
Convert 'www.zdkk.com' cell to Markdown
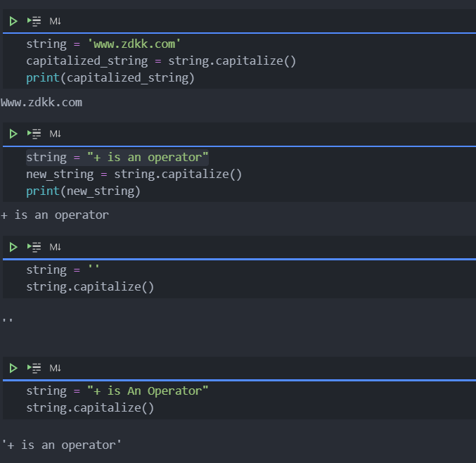(x=56, y=21)
